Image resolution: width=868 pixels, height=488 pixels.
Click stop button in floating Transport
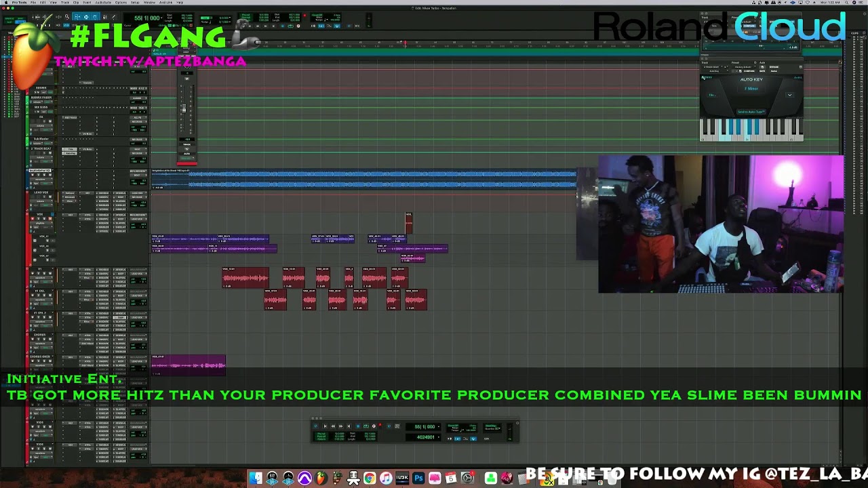point(358,426)
